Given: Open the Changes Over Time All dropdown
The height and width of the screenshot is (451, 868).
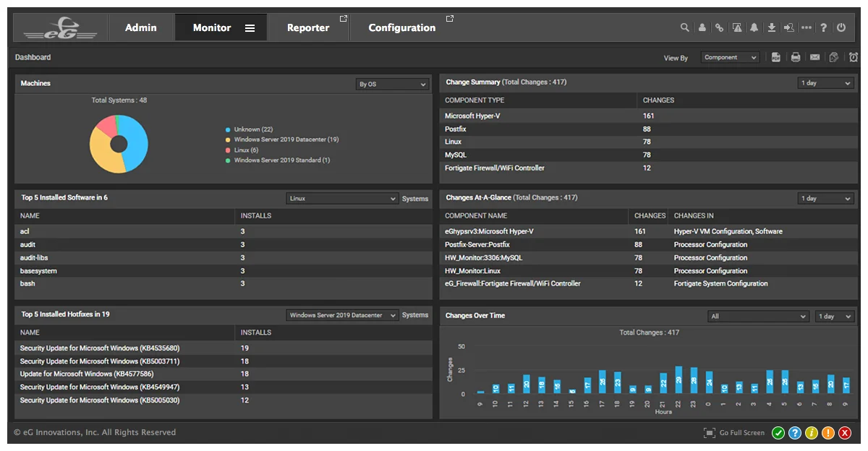Looking at the screenshot, I should pyautogui.click(x=758, y=317).
